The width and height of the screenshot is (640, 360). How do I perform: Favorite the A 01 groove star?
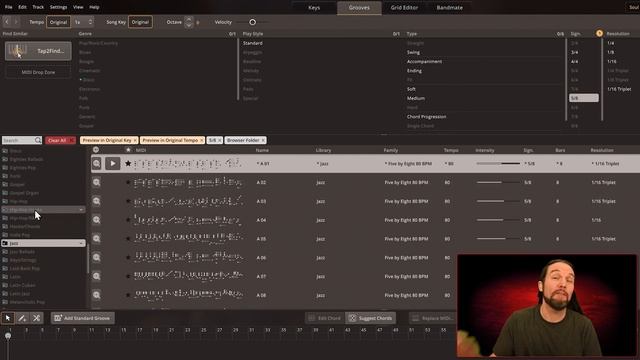coord(128,164)
